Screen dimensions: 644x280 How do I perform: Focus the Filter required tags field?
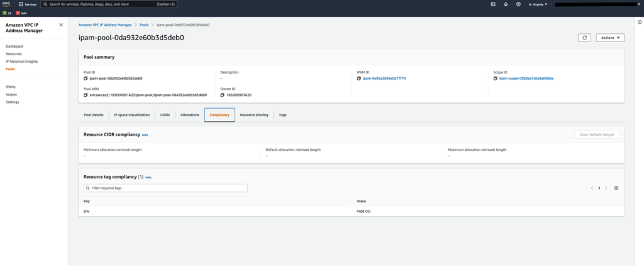(165, 188)
